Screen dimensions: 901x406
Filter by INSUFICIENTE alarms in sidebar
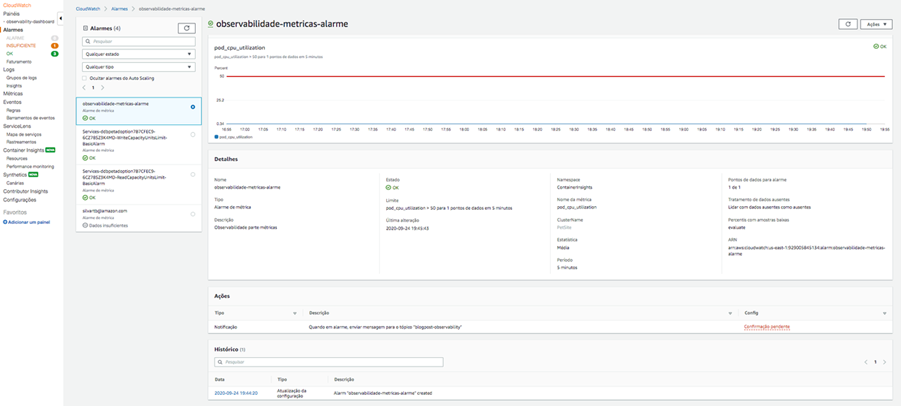tap(21, 45)
